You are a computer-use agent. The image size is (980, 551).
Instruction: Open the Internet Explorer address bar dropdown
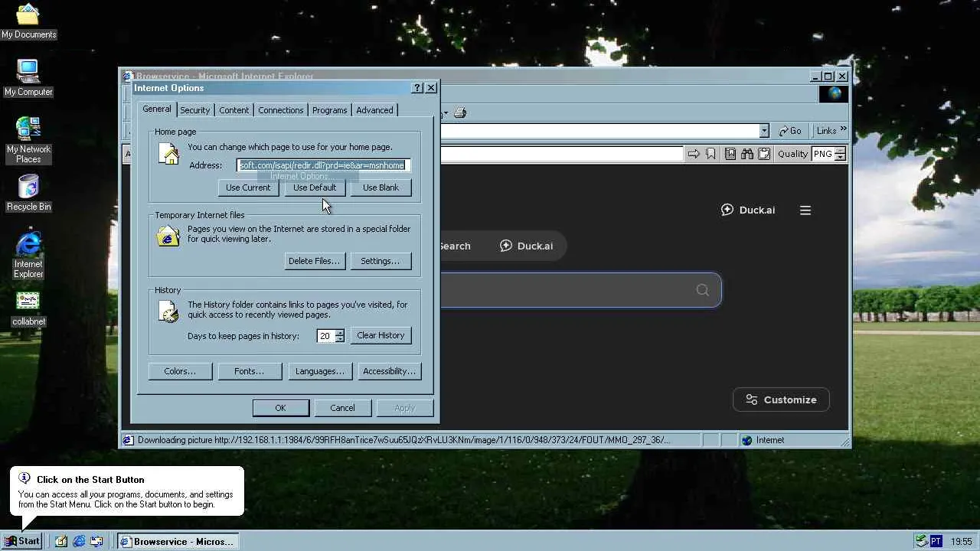point(764,131)
